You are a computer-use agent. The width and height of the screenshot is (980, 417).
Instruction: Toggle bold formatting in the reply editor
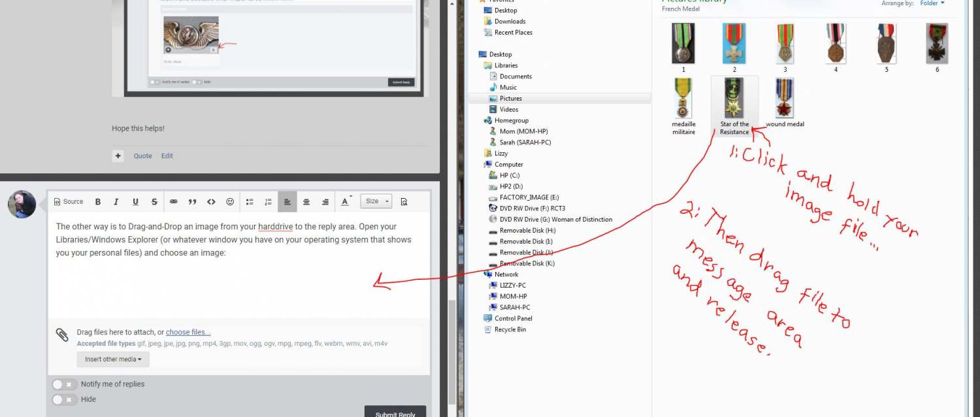[x=97, y=201]
